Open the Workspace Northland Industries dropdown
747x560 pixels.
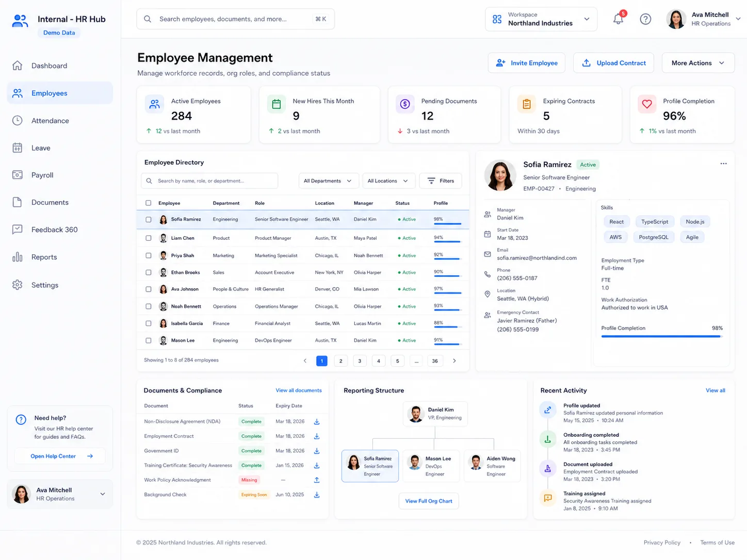(x=541, y=19)
